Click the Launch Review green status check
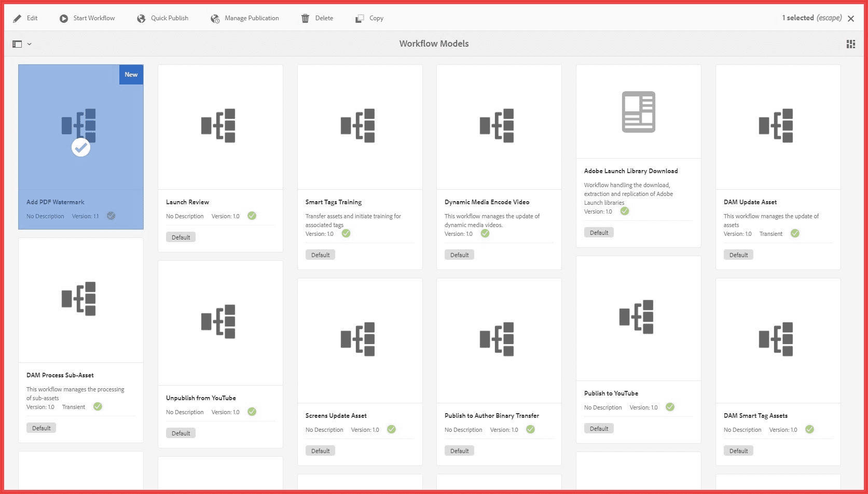868x494 pixels. tap(252, 216)
